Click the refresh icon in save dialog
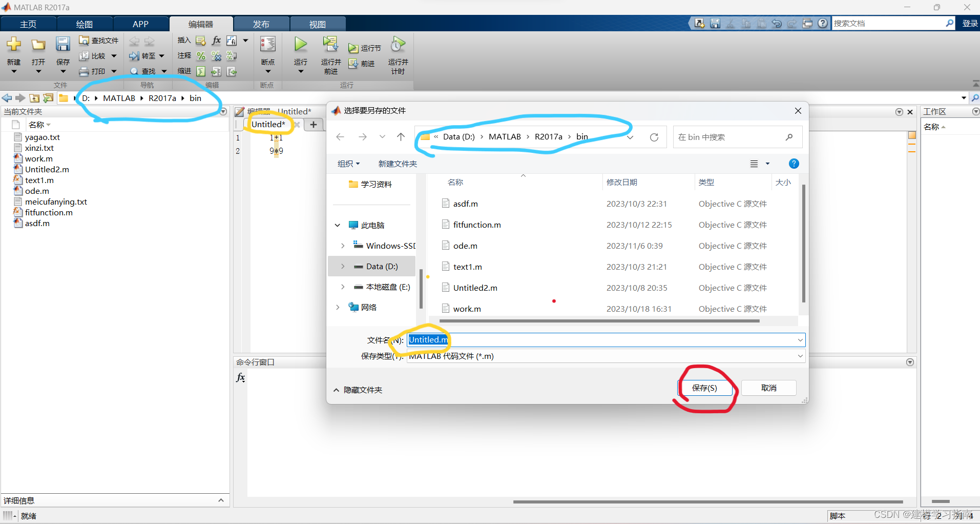 coord(654,137)
